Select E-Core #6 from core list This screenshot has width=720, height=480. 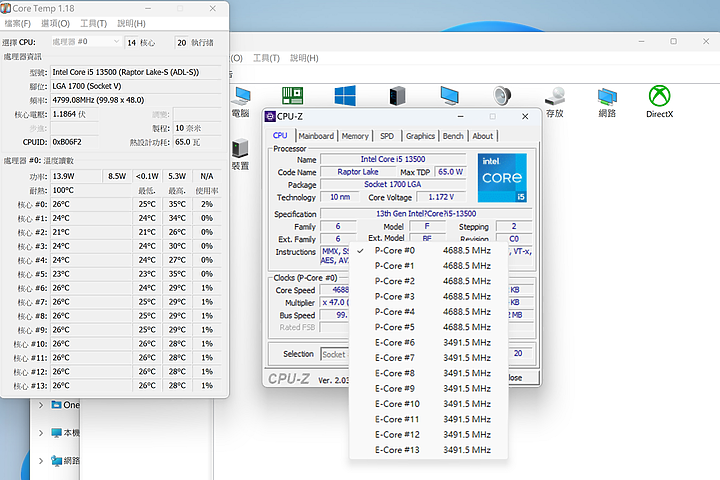(x=428, y=343)
